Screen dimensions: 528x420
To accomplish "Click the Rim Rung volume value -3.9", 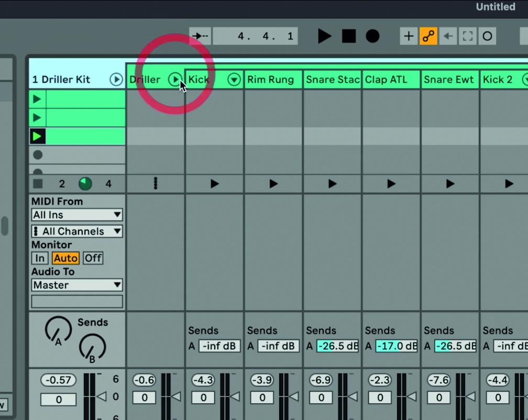I will (x=262, y=380).
